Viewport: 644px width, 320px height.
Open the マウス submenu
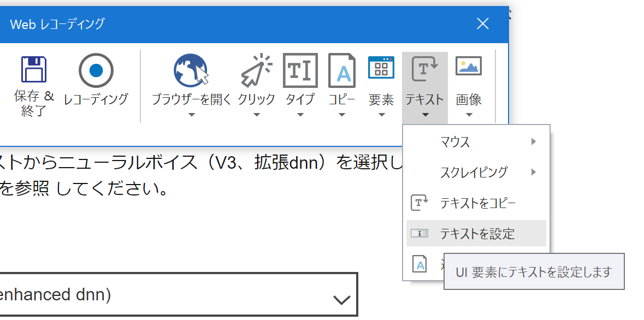point(476,142)
